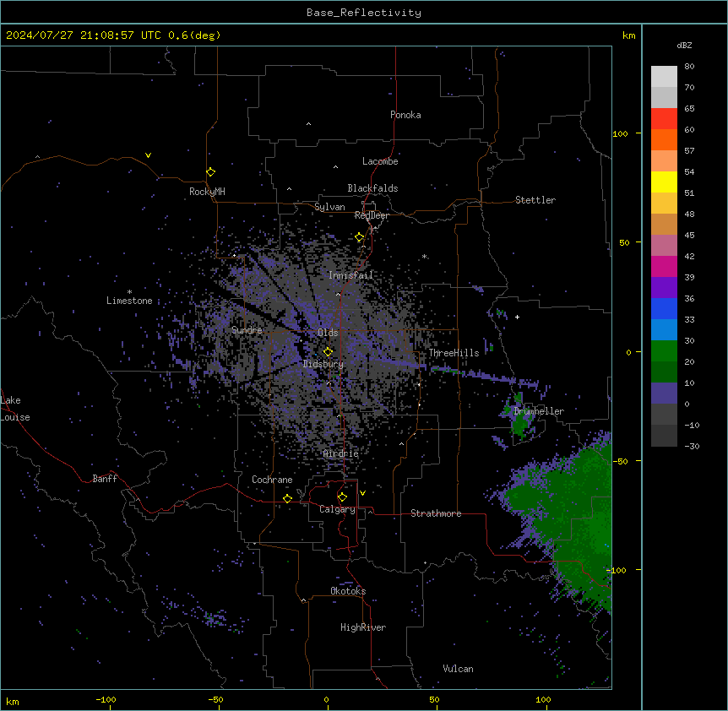The width and height of the screenshot is (728, 711).
Task: Click the yellow diamond marker above RockyMH
Action: 211,171
